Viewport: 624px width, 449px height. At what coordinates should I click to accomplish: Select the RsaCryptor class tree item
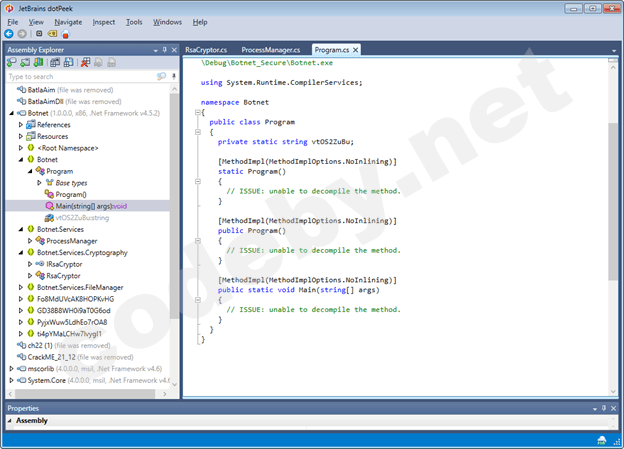(x=65, y=276)
